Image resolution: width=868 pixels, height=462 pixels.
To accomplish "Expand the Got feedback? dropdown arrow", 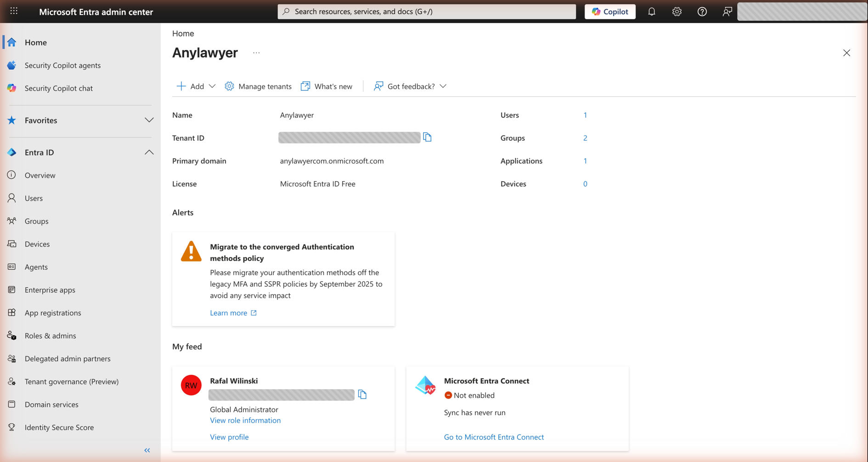I will (443, 86).
